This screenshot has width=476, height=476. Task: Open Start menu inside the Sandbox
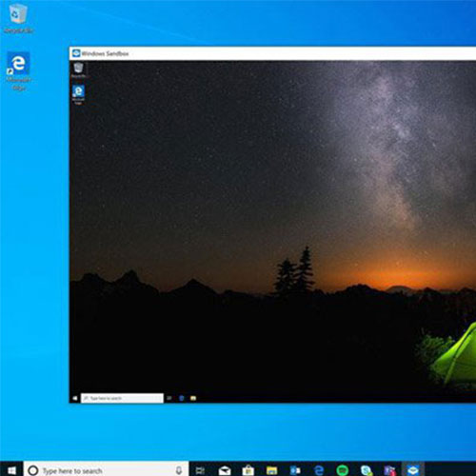pos(75,398)
